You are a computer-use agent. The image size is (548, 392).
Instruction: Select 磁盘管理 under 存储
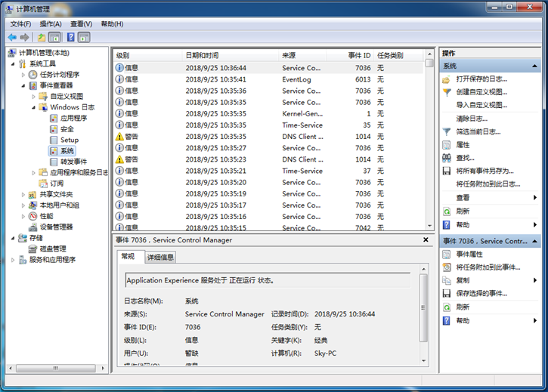[53, 248]
